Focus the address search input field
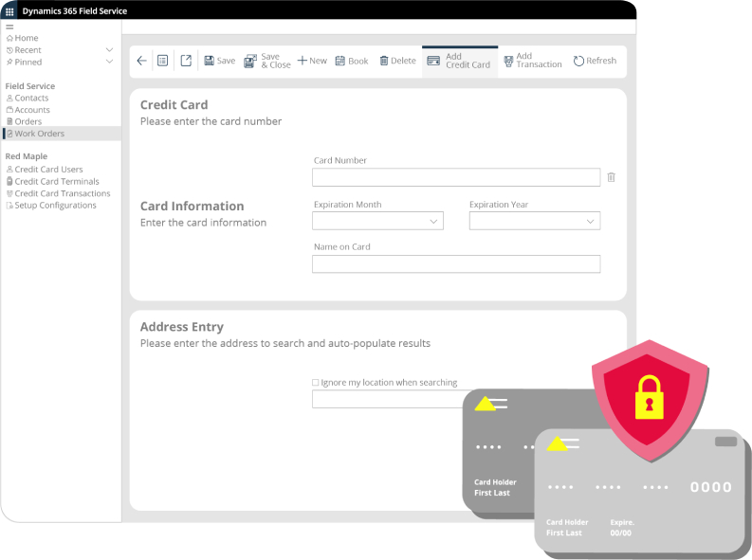752x560 pixels. tap(388, 399)
